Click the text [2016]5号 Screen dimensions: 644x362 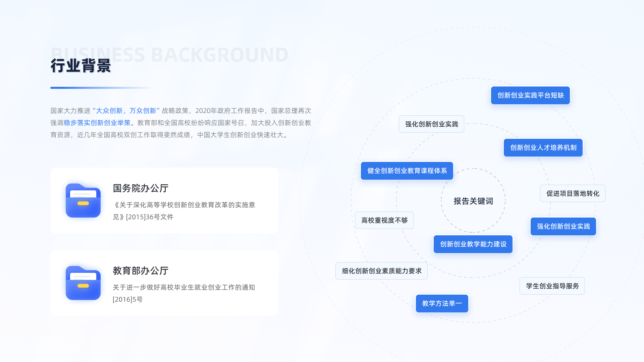point(128,300)
